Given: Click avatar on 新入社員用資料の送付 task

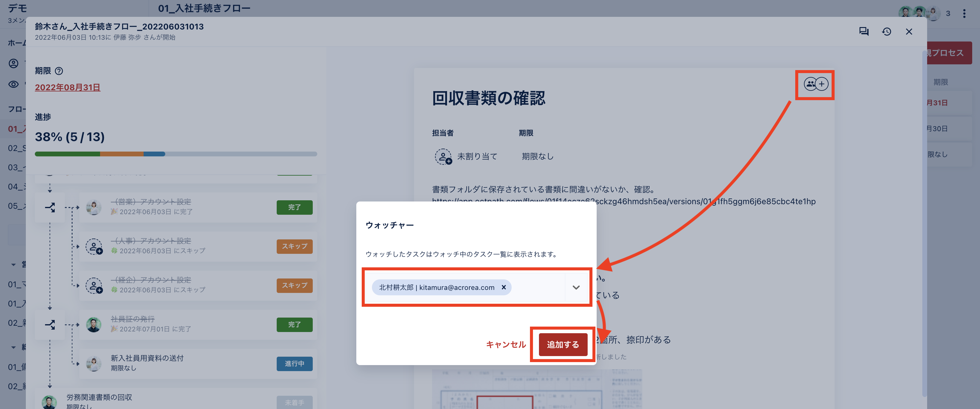Looking at the screenshot, I should (x=94, y=364).
